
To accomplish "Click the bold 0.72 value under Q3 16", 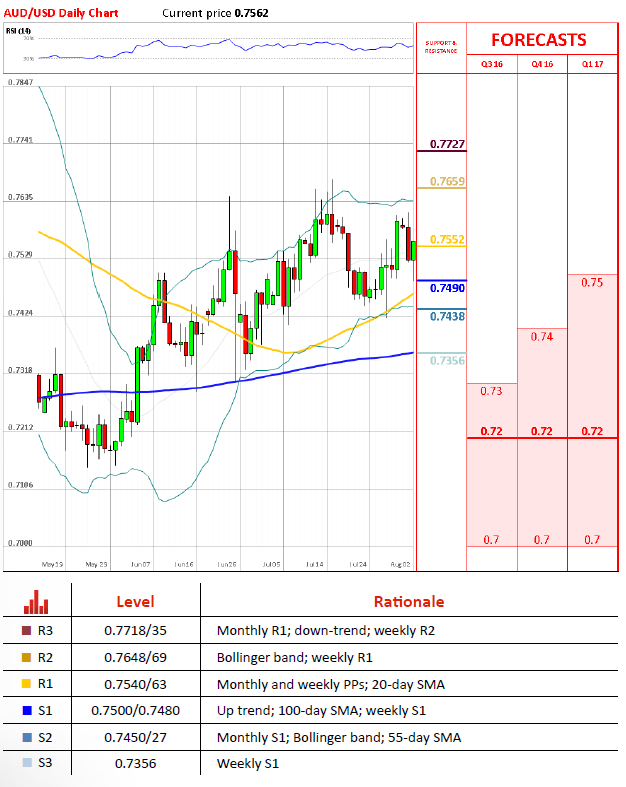I will pyautogui.click(x=491, y=431).
